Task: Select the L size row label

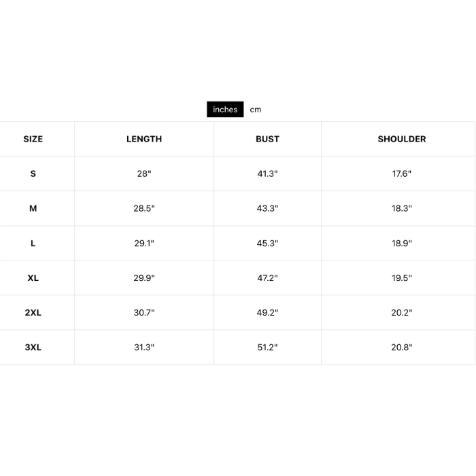Action: (x=33, y=243)
